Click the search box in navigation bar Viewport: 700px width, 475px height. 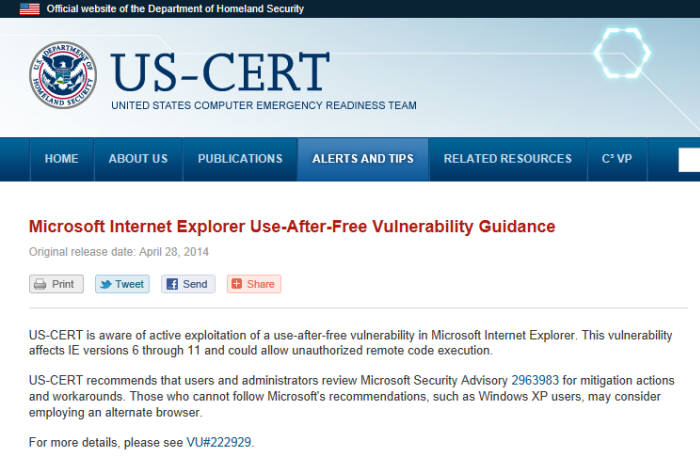[689, 160]
